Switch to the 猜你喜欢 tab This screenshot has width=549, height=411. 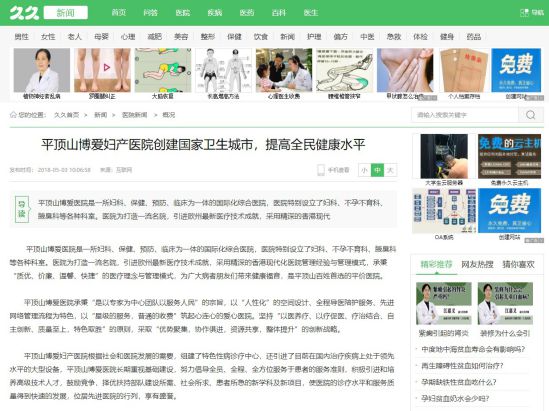click(518, 264)
